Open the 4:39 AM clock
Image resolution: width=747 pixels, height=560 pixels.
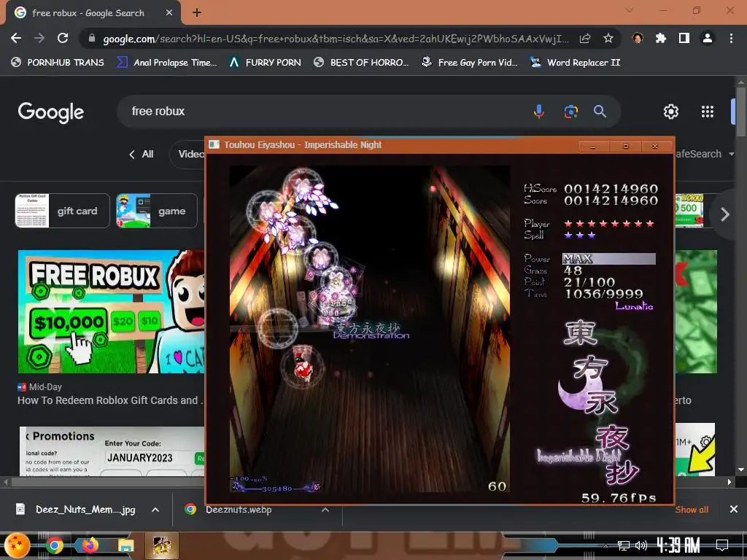click(x=678, y=545)
